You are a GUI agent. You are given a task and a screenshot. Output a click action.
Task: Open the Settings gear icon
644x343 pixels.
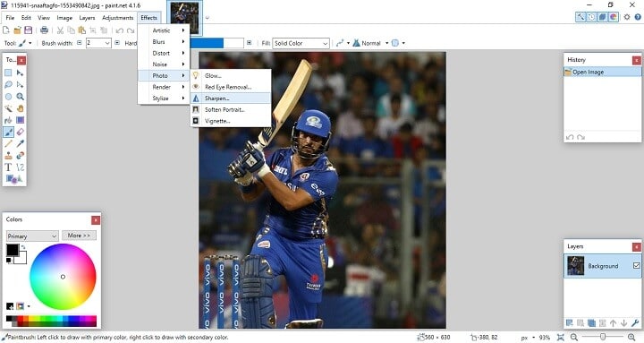627,17
